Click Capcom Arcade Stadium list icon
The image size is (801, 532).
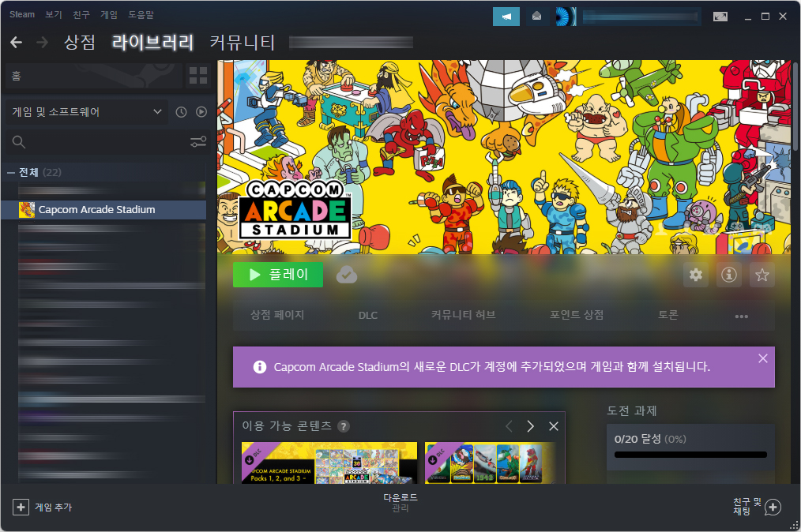pyautogui.click(x=27, y=210)
